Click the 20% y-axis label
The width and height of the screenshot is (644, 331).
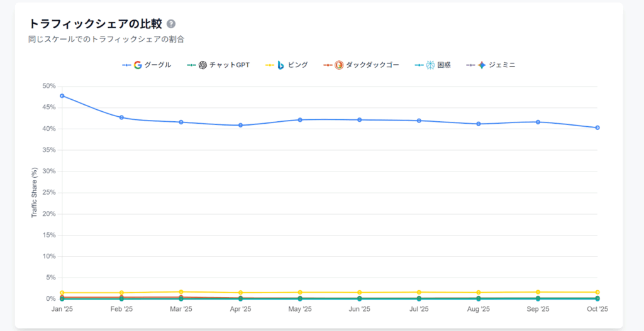click(x=48, y=214)
